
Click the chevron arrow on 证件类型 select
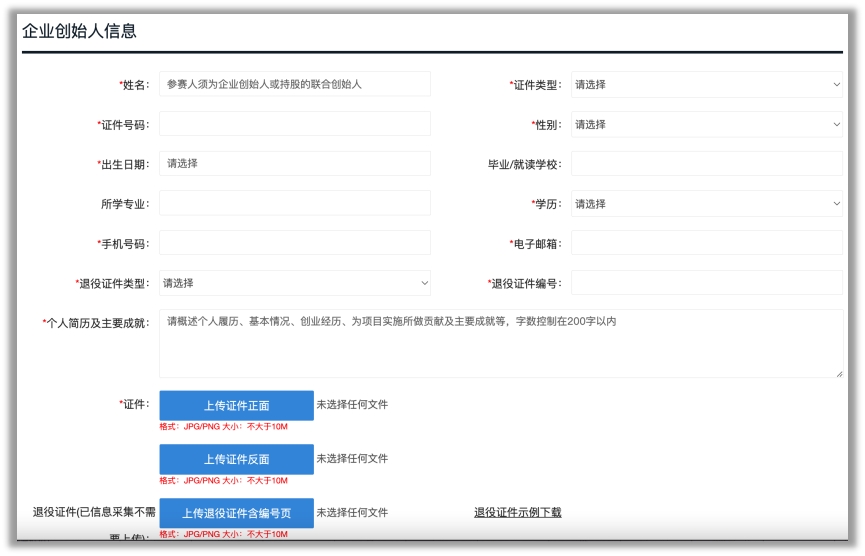pyautogui.click(x=836, y=85)
